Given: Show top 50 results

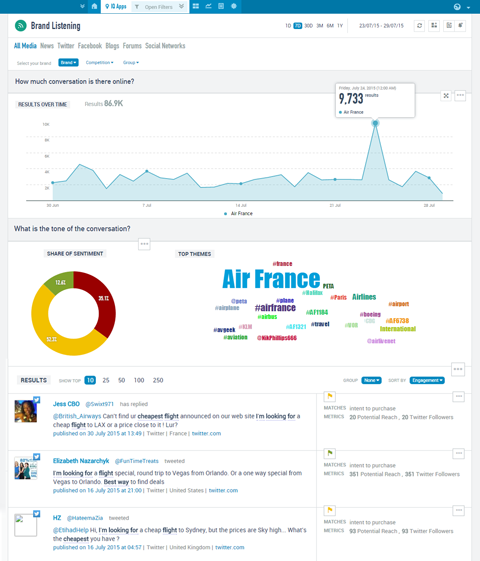Looking at the screenshot, I should coord(122,380).
